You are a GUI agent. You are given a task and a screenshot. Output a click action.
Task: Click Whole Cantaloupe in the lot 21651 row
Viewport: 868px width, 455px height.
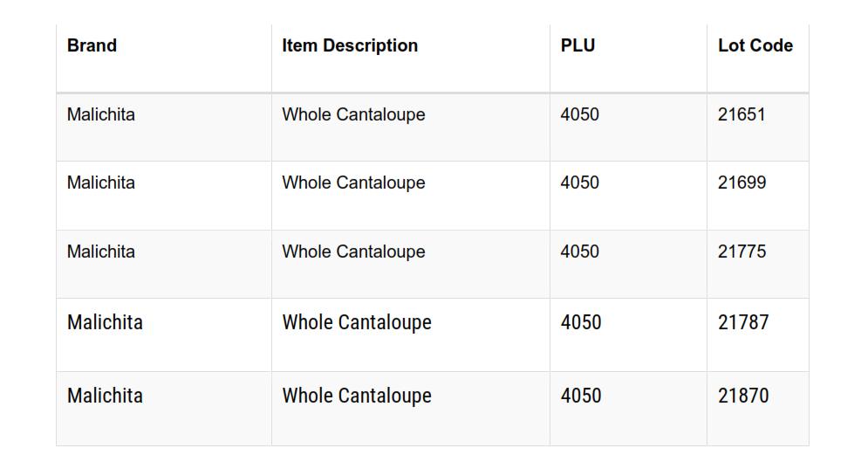point(353,114)
